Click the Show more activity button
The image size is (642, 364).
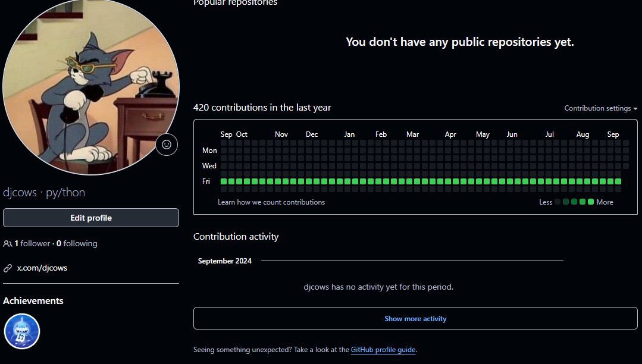(415, 318)
